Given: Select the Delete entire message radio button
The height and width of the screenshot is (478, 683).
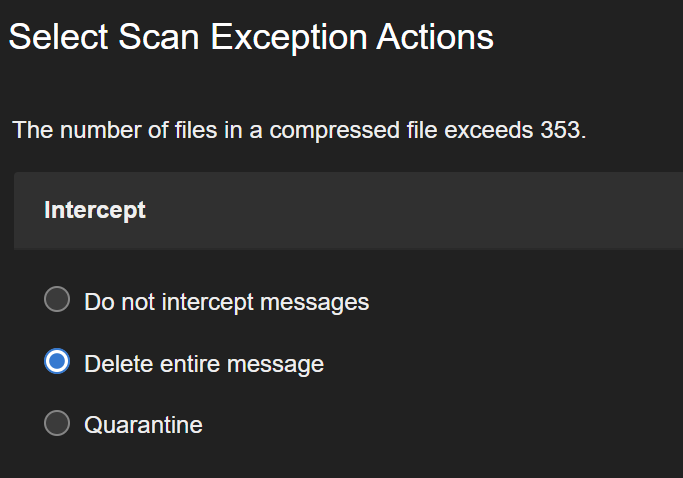Looking at the screenshot, I should coord(58,362).
